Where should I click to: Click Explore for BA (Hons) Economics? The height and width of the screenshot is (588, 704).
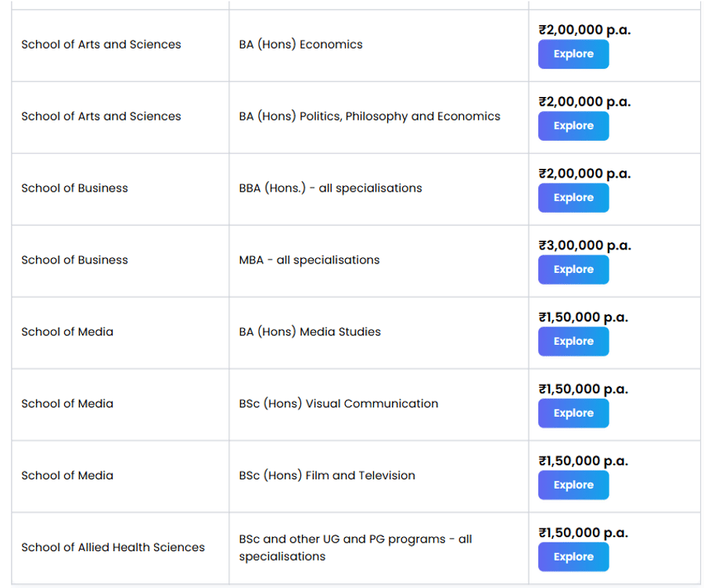point(573,54)
